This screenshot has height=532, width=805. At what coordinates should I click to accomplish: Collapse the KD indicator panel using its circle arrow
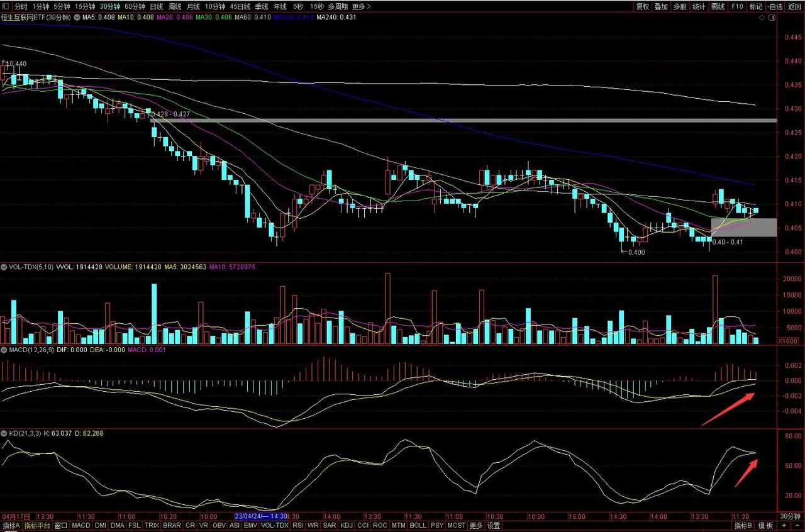4,434
